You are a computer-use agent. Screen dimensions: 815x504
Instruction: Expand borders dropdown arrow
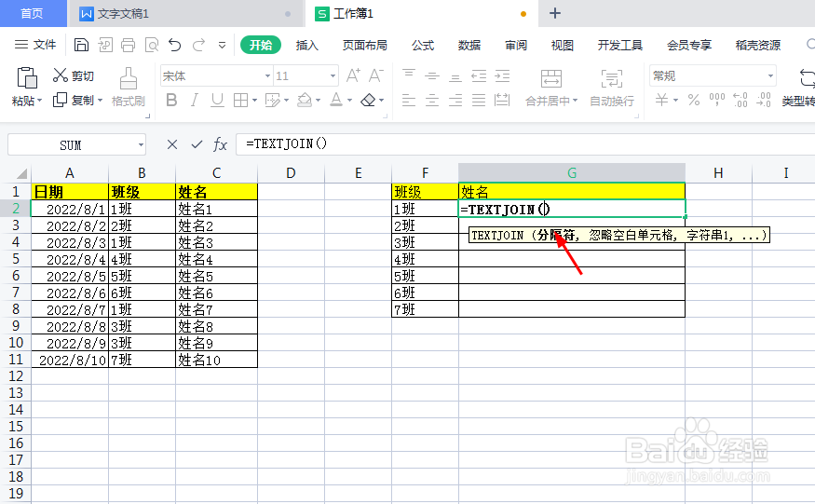pos(254,101)
